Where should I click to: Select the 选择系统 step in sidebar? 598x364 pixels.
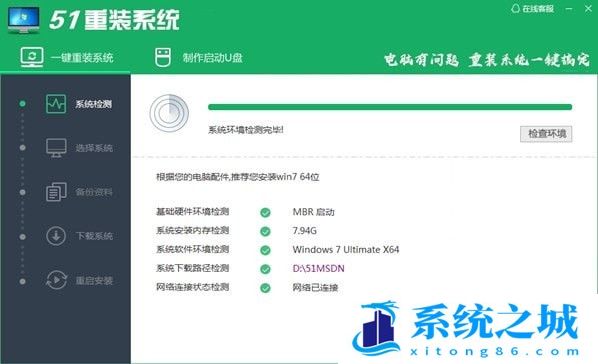tap(79, 148)
